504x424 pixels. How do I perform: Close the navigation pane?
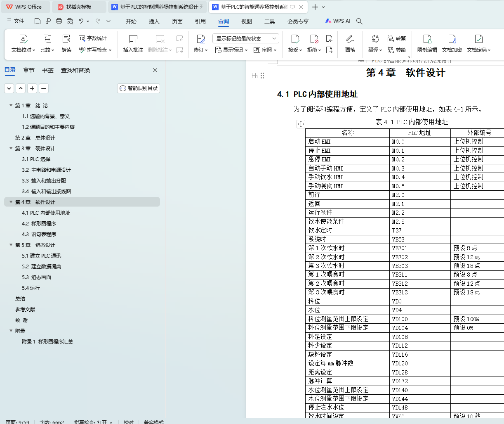155,70
